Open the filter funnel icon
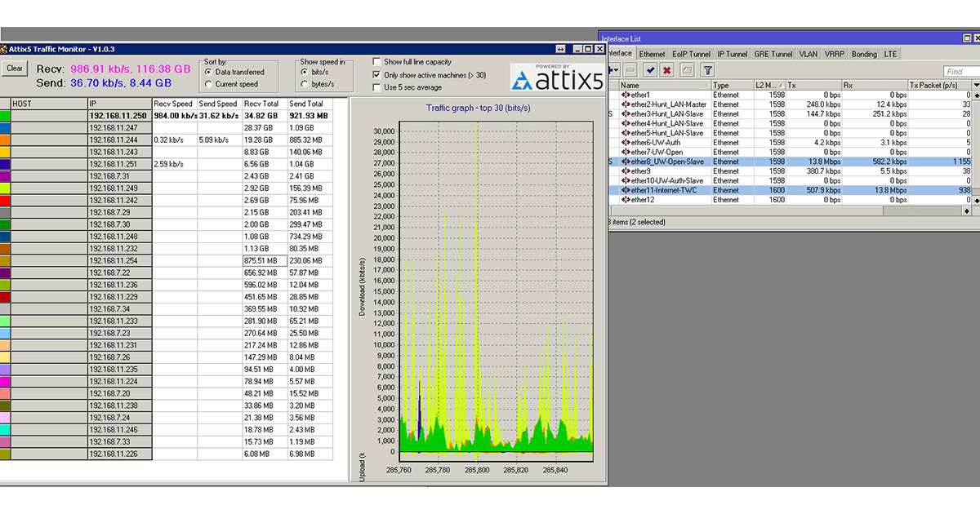The height and width of the screenshot is (514, 980). point(707,70)
